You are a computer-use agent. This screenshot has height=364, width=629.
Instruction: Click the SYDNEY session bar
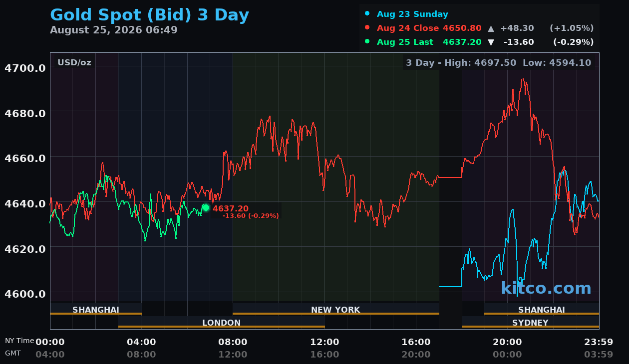coord(530,322)
